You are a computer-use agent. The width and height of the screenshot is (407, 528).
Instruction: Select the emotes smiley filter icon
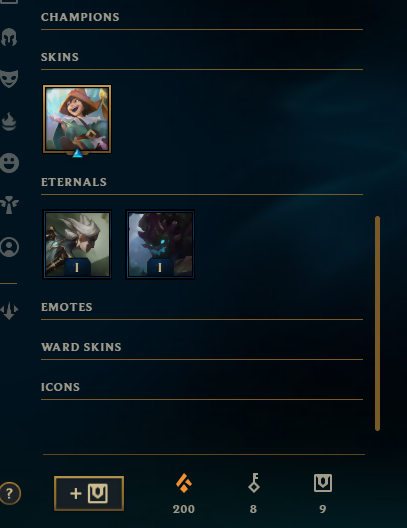(9, 163)
